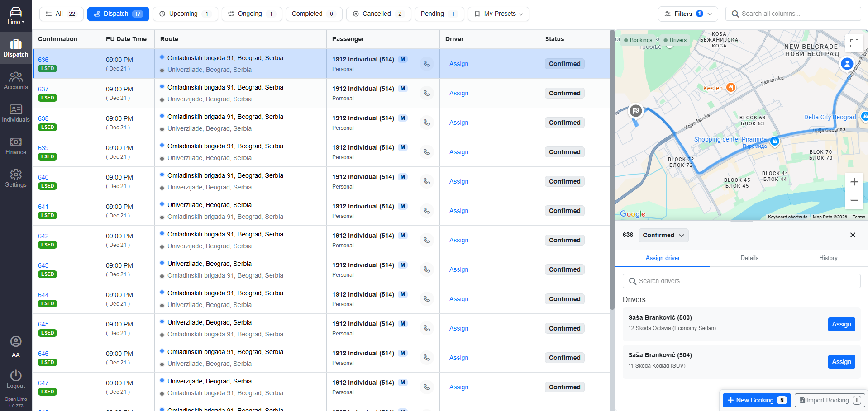Image resolution: width=868 pixels, height=411 pixels.
Task: Open the Filters dropdown
Action: [687, 14]
